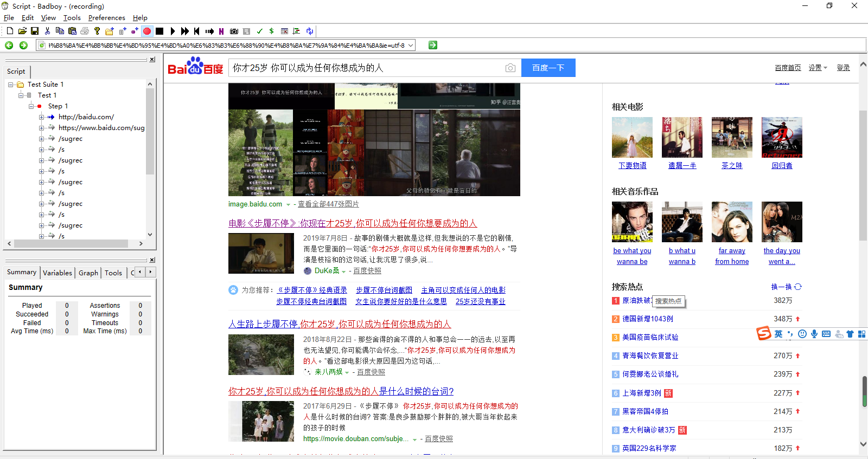Open the Edit menu
The height and width of the screenshot is (459, 868).
(28, 17)
